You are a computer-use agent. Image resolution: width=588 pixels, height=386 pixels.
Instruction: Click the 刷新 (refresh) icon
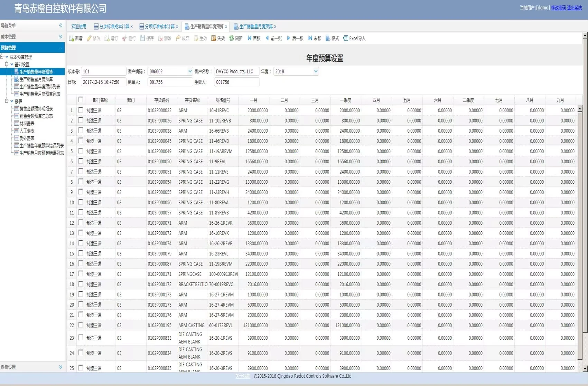[x=232, y=38]
